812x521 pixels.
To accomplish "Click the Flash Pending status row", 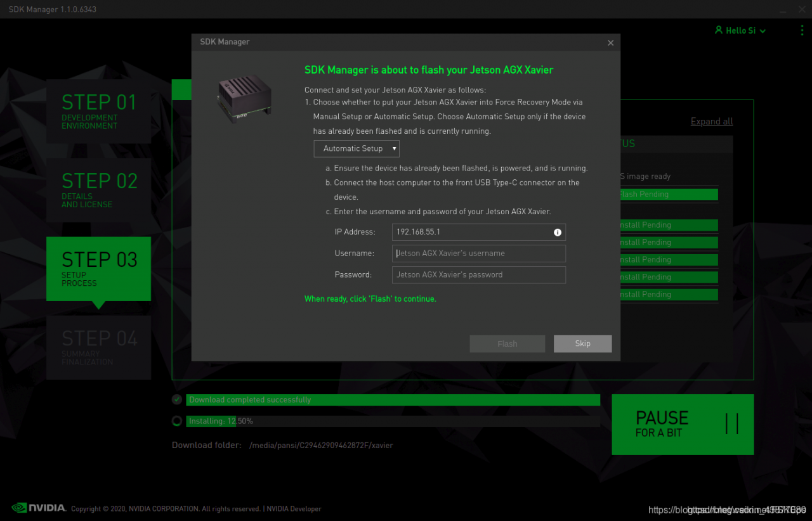I will pos(669,195).
